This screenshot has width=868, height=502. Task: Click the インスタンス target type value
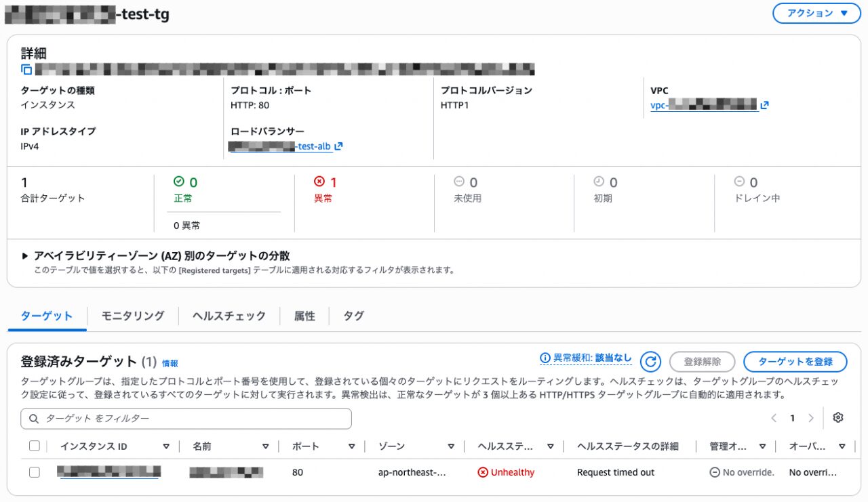coord(48,105)
